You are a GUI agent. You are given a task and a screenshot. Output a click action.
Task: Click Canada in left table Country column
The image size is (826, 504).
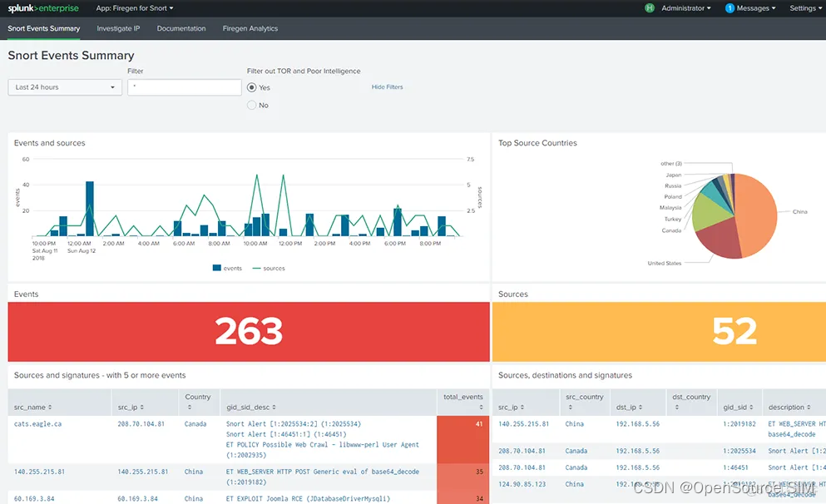tap(195, 424)
